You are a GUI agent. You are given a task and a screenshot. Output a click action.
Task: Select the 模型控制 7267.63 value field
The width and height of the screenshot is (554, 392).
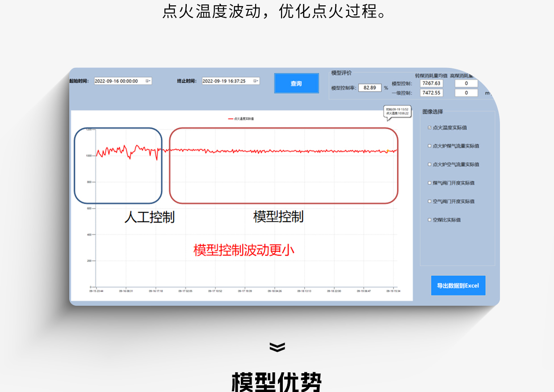click(x=431, y=83)
